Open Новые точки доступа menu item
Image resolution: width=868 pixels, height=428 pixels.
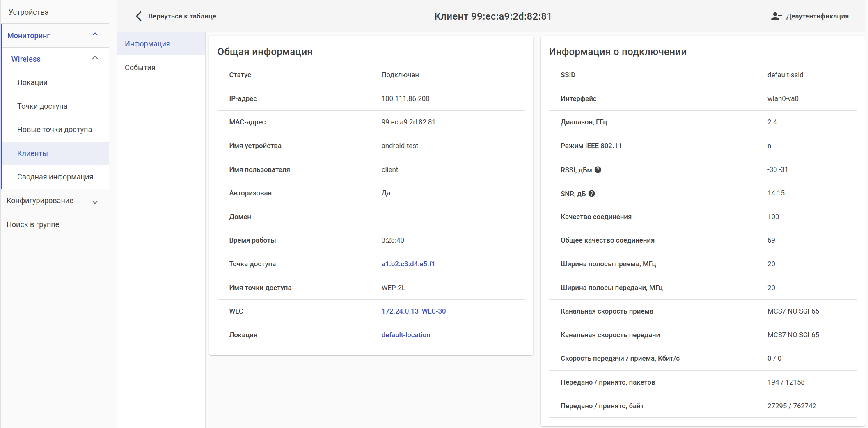(55, 130)
